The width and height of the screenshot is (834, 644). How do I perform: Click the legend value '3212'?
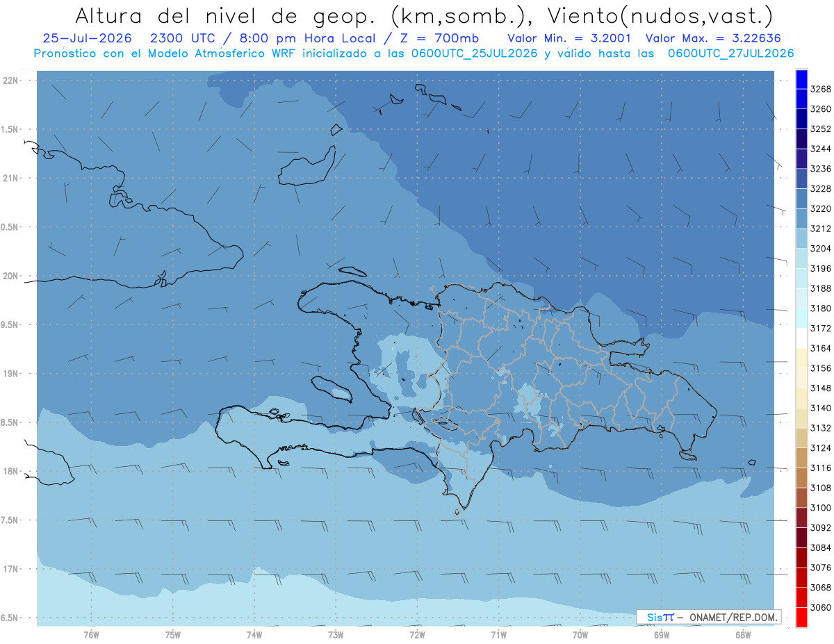point(821,229)
